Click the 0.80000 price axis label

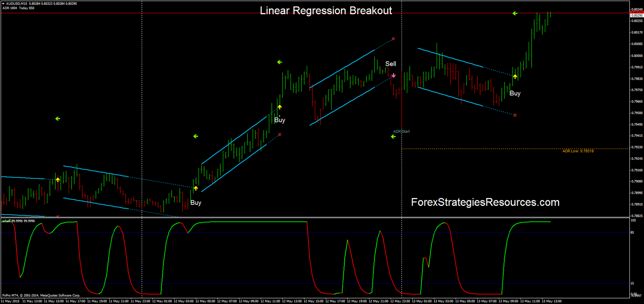637,56
